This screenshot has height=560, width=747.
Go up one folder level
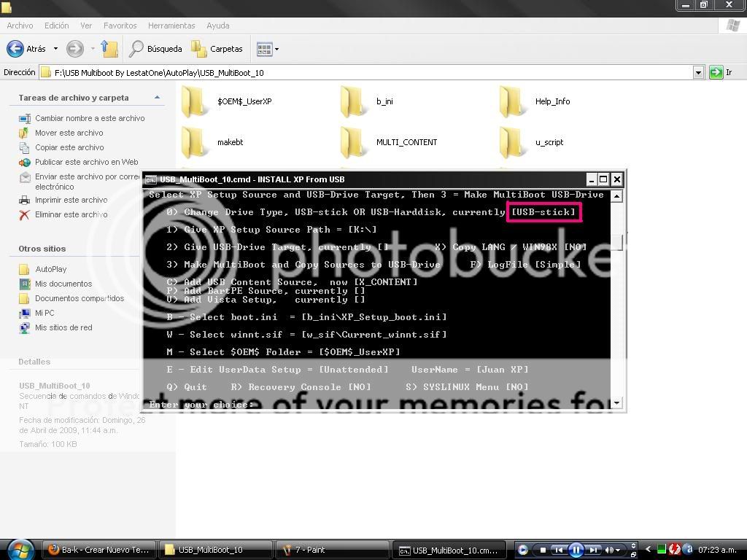click(x=109, y=49)
